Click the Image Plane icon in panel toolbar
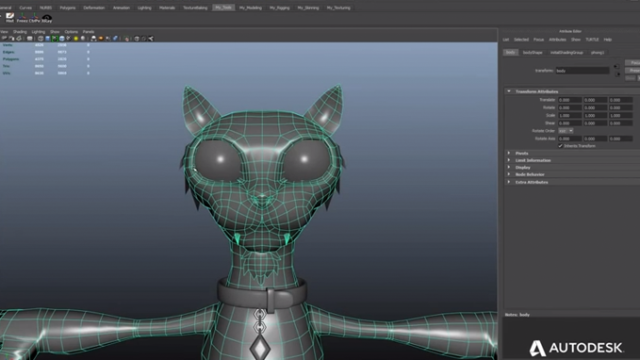The width and height of the screenshot is (640, 360). 30,38
